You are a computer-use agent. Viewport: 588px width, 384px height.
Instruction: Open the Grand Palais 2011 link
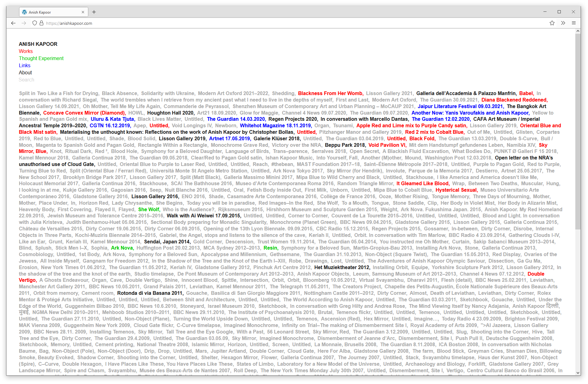165,286
